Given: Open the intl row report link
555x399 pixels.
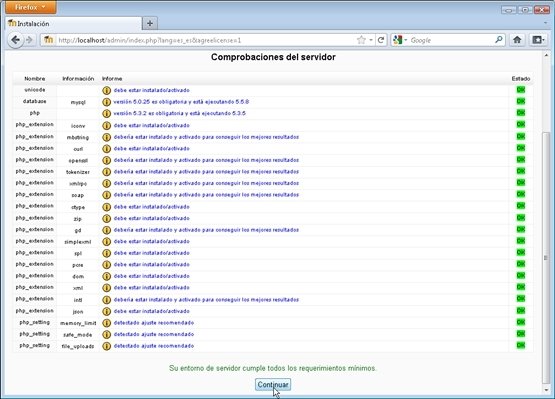Looking at the screenshot, I should (206, 300).
